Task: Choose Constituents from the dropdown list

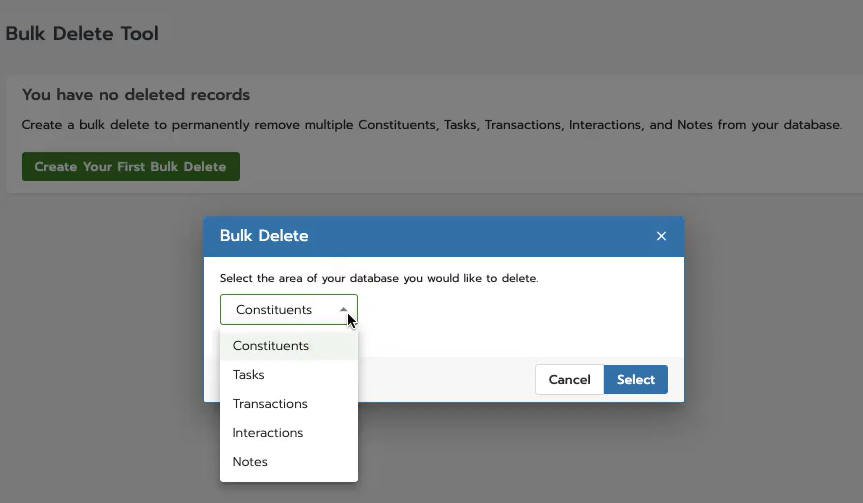Action: (x=288, y=346)
